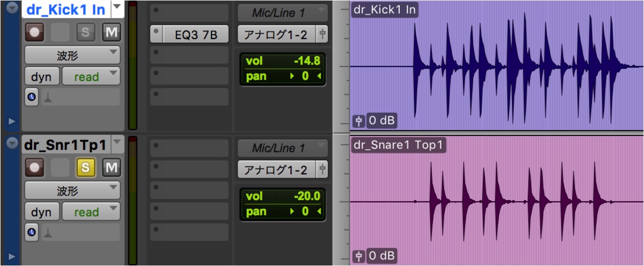The image size is (644, 266).
Task: Open output window icon on dr_Snr1Tp1 output
Action: click(x=321, y=170)
